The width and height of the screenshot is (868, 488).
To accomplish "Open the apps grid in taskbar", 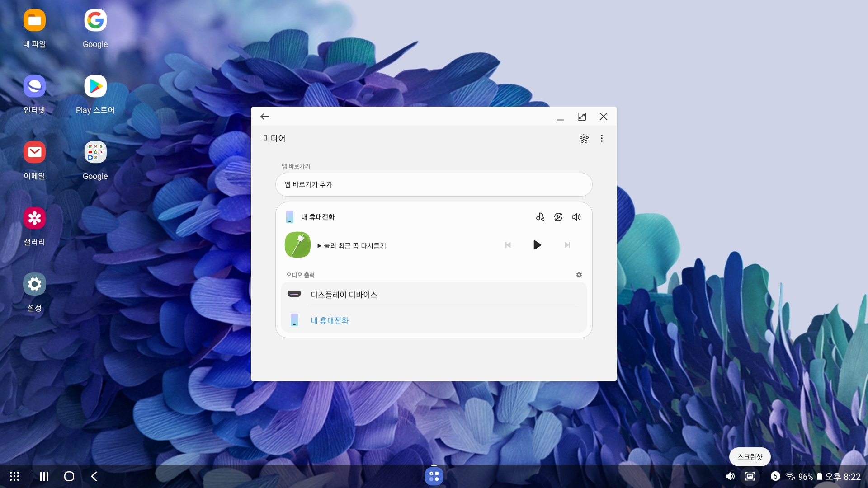I will coord(14,476).
